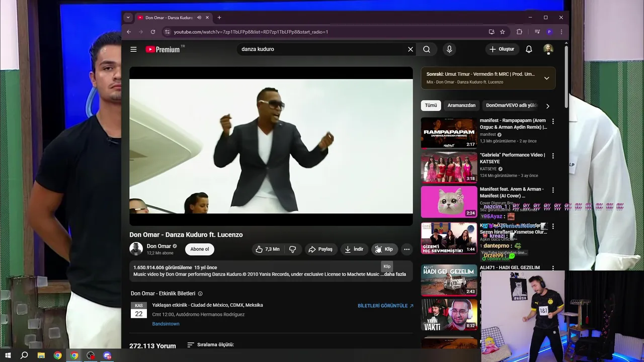Open File Explorer from the taskbar
Screen dimensions: 644x362
[x=41, y=355]
